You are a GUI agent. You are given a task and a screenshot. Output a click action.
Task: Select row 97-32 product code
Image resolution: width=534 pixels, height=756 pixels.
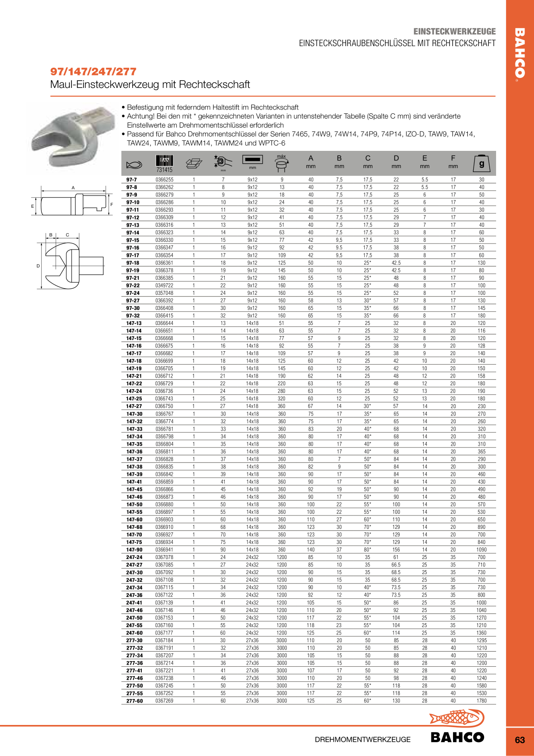pos(133,316)
